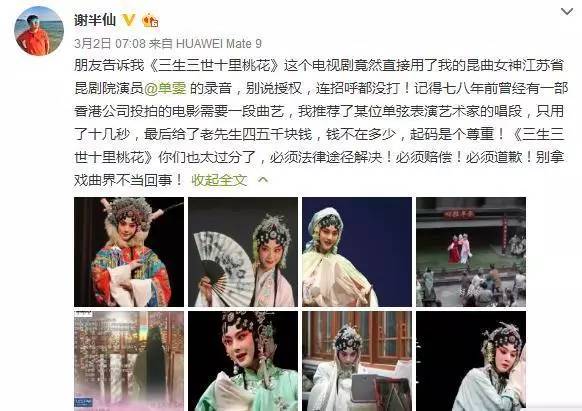Open the profile avatar photo

click(39, 31)
